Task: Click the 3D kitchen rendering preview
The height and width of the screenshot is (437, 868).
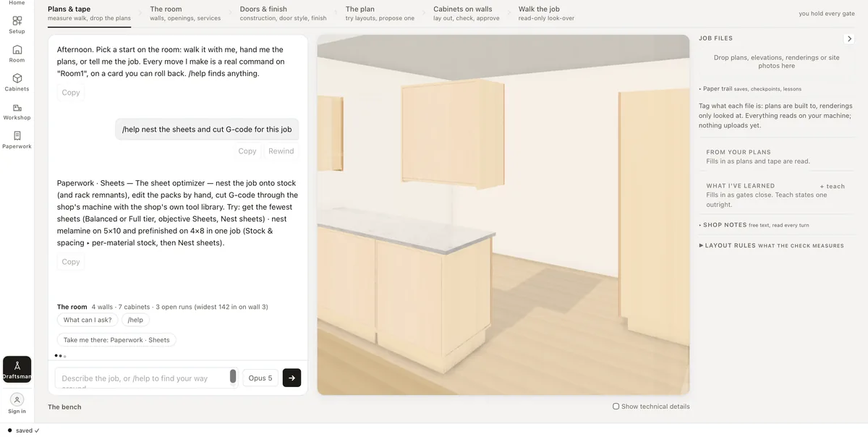Action: point(503,215)
